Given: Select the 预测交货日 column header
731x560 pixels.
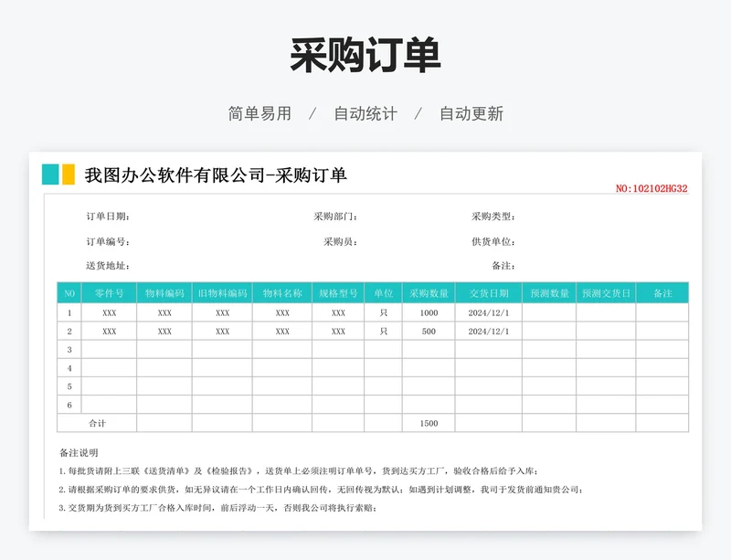Looking at the screenshot, I should tap(606, 293).
